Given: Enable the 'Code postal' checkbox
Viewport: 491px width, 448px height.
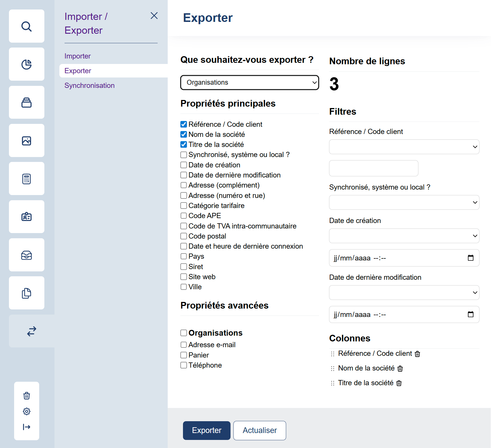Looking at the screenshot, I should pos(184,236).
